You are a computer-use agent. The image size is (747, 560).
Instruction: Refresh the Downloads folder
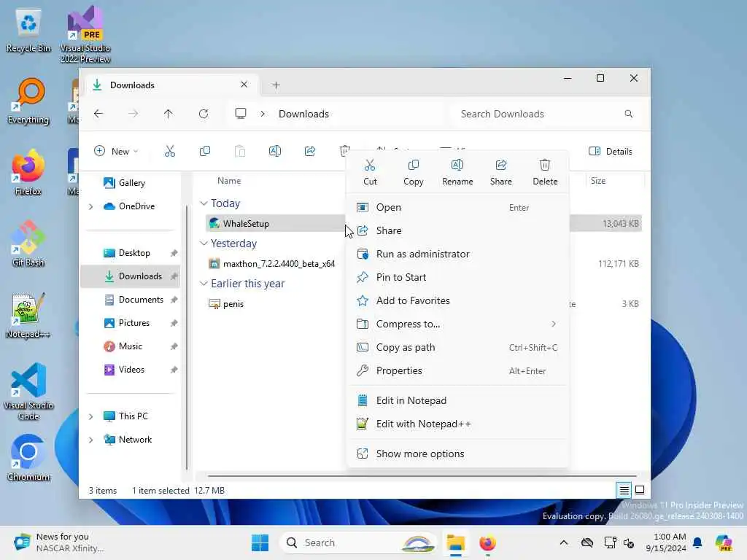tap(204, 114)
